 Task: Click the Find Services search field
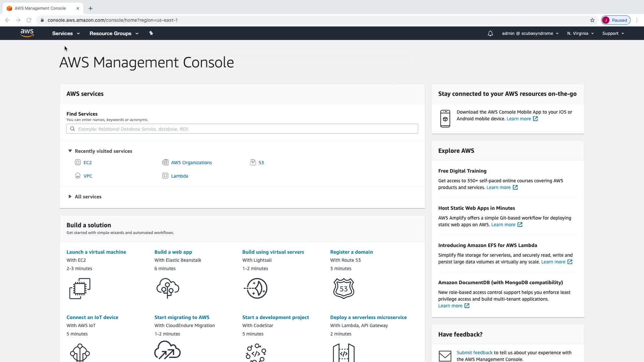(242, 129)
